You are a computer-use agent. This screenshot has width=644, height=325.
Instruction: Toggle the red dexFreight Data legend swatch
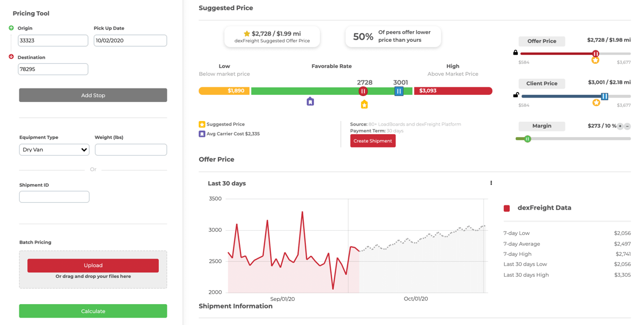507,208
